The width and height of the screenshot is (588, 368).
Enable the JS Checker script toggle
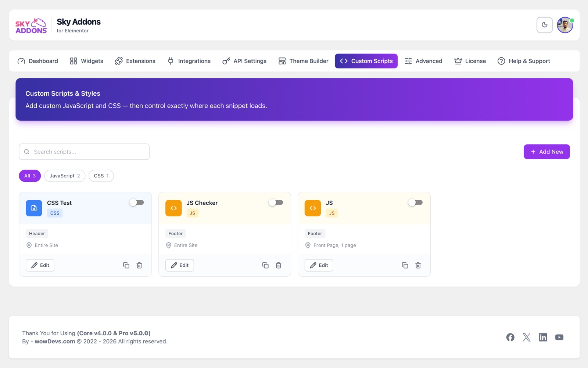[276, 202]
